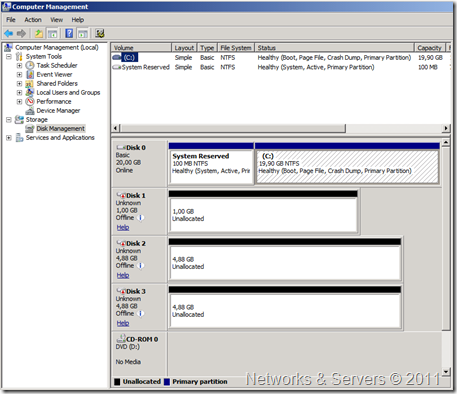
Task: Click the Performance icon
Action: pos(30,101)
